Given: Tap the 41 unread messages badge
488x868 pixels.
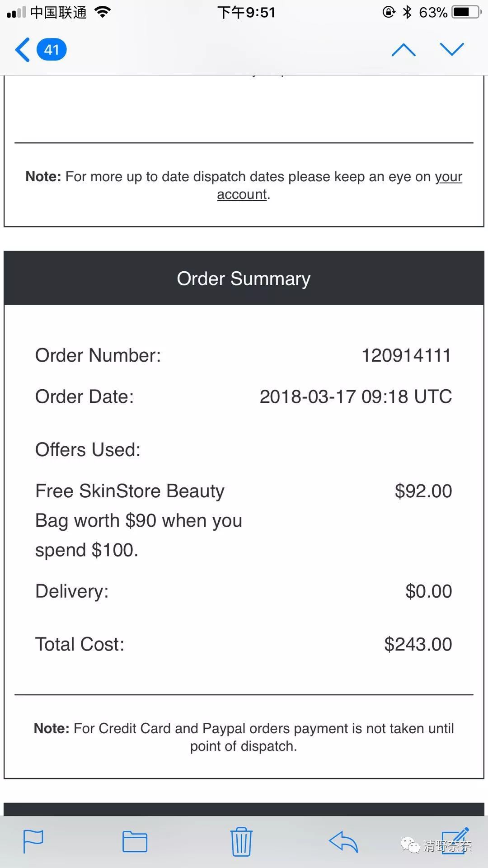Looking at the screenshot, I should coord(52,49).
